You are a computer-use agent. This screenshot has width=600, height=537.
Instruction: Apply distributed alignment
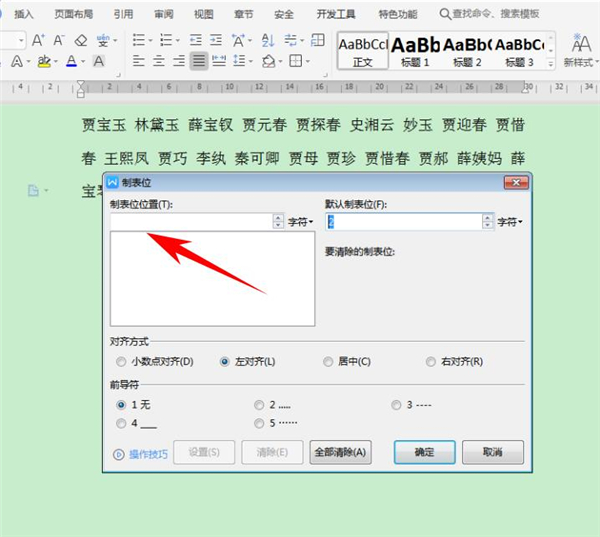tap(219, 61)
